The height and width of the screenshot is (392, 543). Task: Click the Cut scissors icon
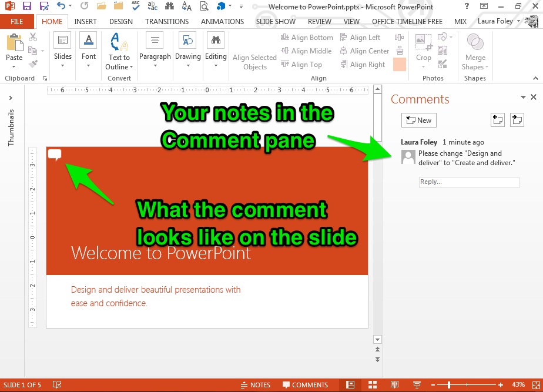[33, 37]
